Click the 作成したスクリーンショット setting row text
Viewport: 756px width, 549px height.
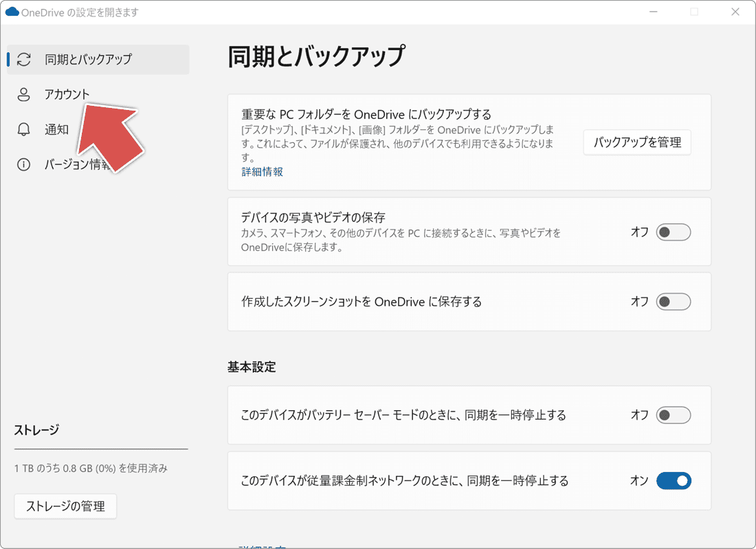361,302
